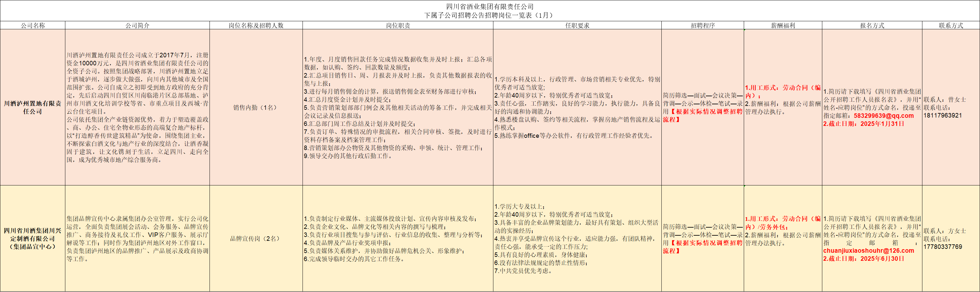The height and width of the screenshot is (292, 980).
Task: Select the 岗位名称及招聘人数 header cell
Action: [x=256, y=25]
